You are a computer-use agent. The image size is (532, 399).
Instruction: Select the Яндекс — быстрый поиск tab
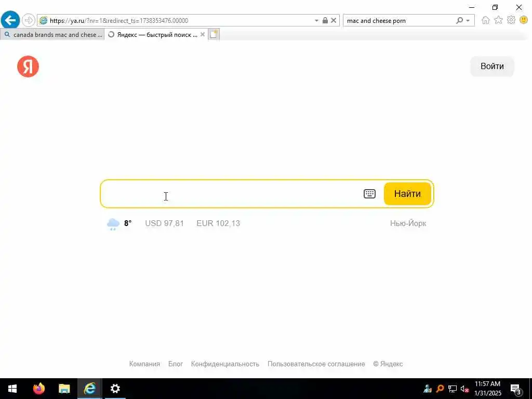tap(157, 35)
